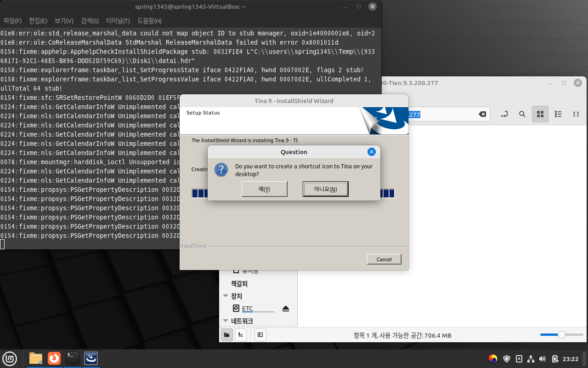Image resolution: width=588 pixels, height=368 pixels.
Task: Click the installation progress bar
Action: click(x=293, y=193)
